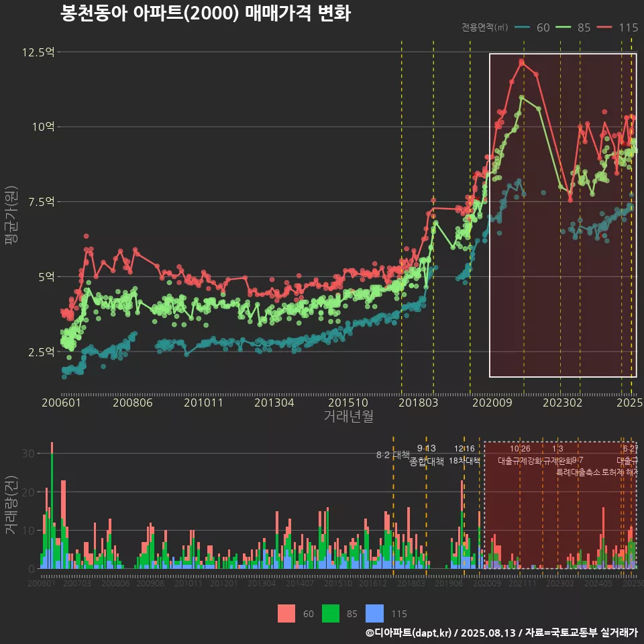Click the 자료=국토교통부 실거래가 source text
This screenshot has width=644, height=644.
pyautogui.click(x=581, y=633)
